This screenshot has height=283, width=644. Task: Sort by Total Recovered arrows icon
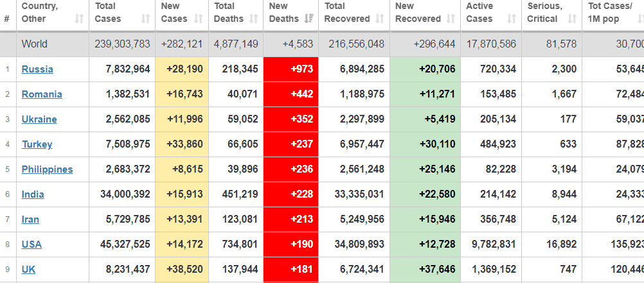pos(380,19)
